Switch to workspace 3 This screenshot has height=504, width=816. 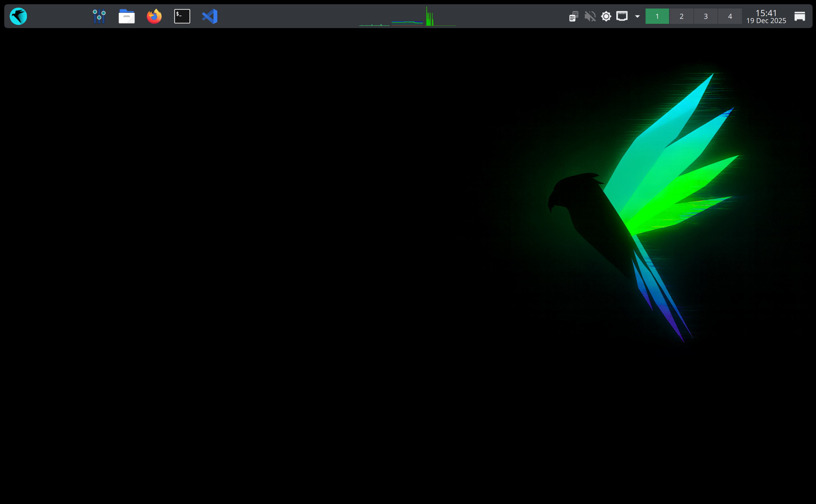(x=706, y=16)
